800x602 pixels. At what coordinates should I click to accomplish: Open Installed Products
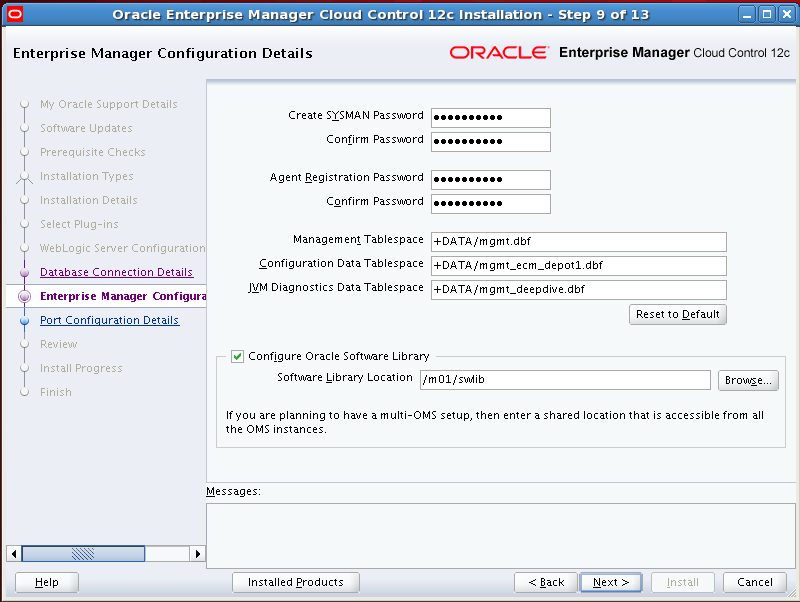point(295,582)
